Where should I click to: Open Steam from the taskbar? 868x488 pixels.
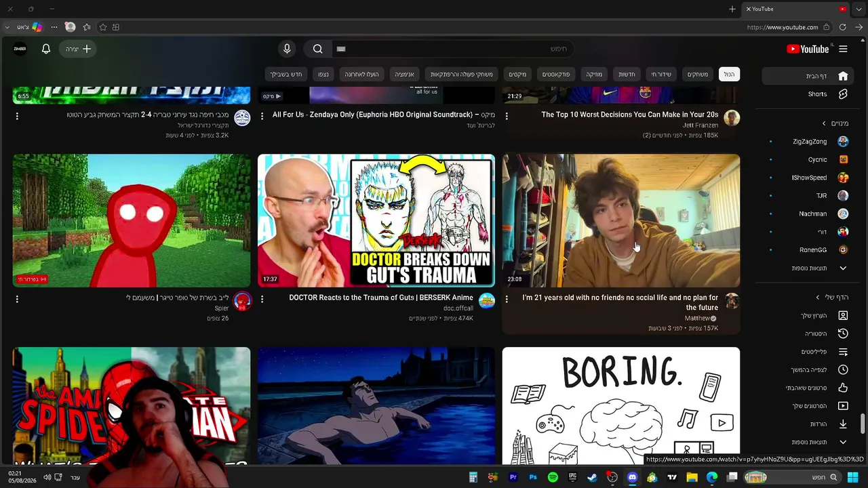click(x=593, y=477)
